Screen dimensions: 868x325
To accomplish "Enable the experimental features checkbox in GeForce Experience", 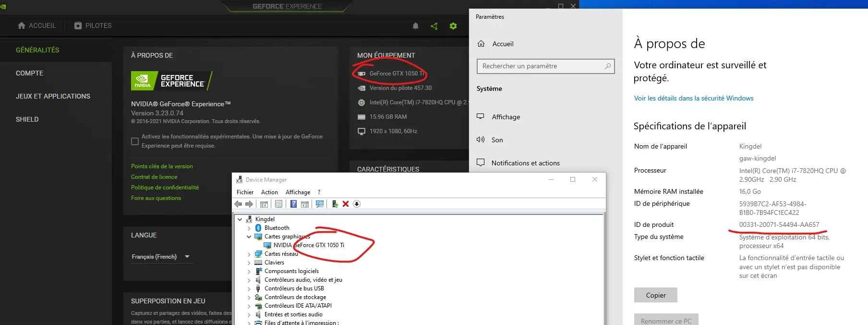I will tap(135, 141).
